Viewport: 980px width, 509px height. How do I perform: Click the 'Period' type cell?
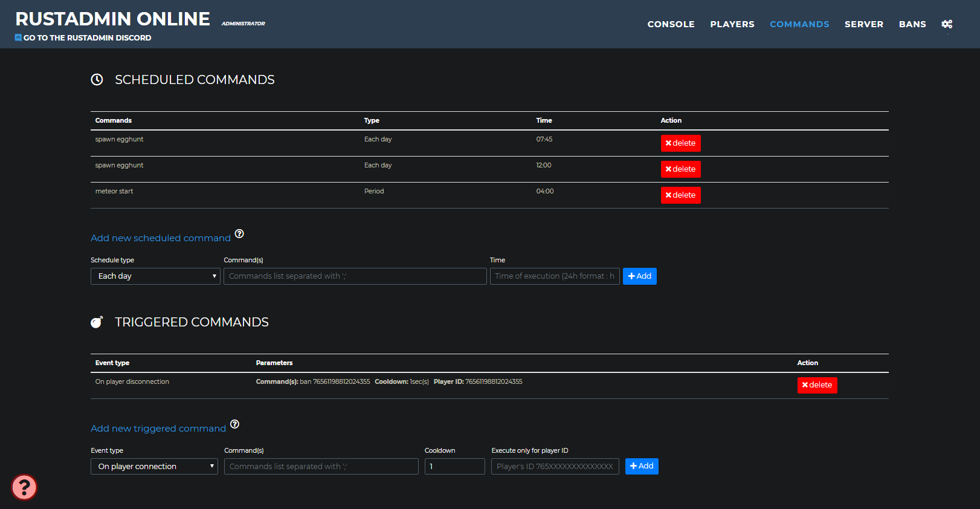[x=374, y=191]
